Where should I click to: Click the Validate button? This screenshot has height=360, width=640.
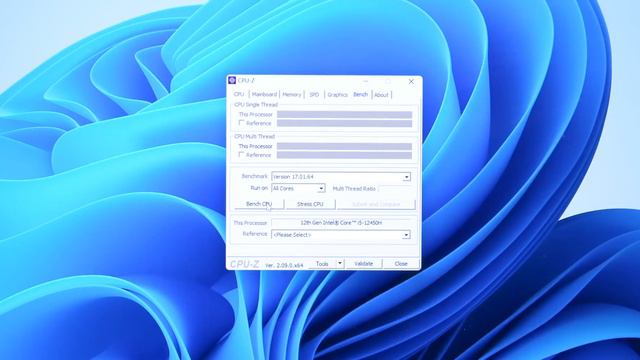[364, 264]
